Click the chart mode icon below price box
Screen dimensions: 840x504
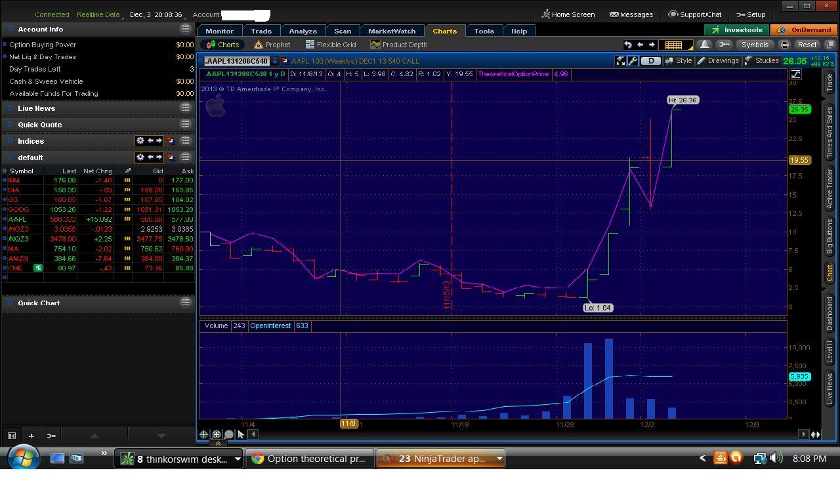coord(795,74)
